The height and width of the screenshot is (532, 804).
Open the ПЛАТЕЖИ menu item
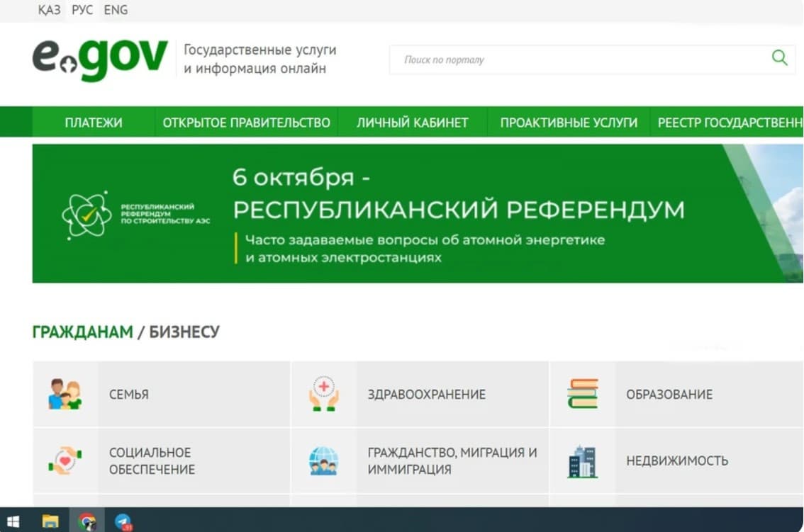[94, 123]
